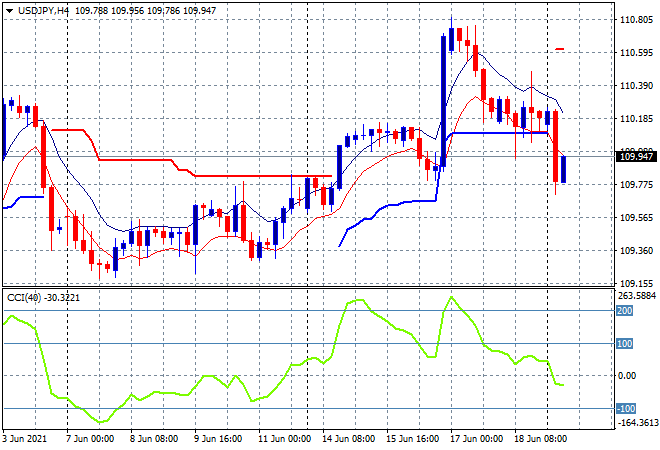Click the OHLC values 109.788 109.956 109.786 109.947
Image resolution: width=660 pixels, height=450 pixels.
[x=145, y=11]
